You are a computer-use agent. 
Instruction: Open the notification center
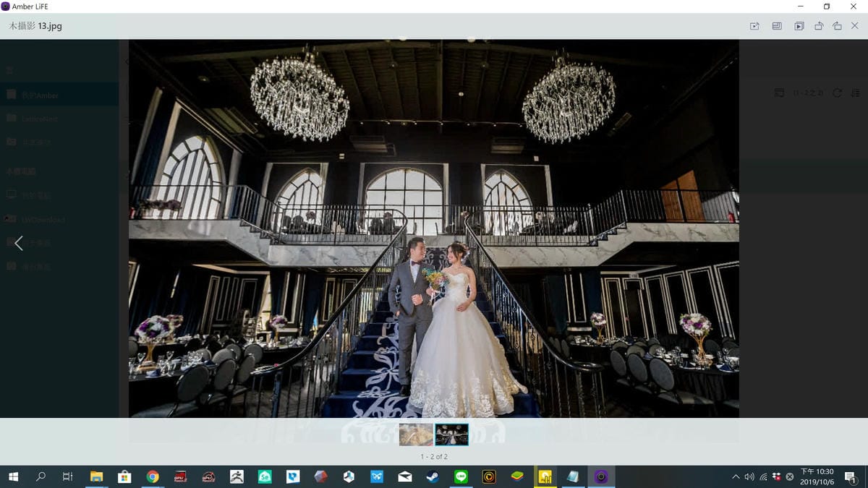click(x=851, y=476)
